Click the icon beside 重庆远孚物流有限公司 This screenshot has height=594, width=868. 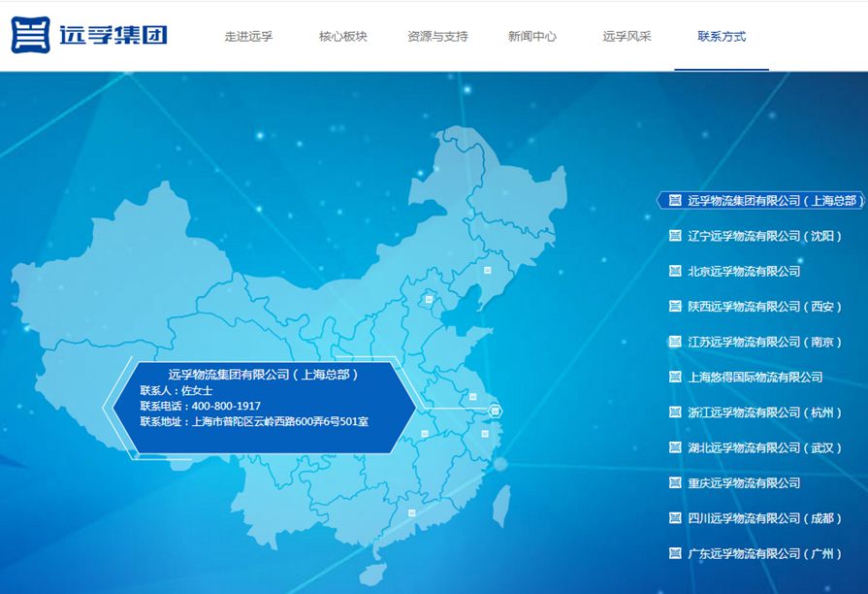point(675,482)
